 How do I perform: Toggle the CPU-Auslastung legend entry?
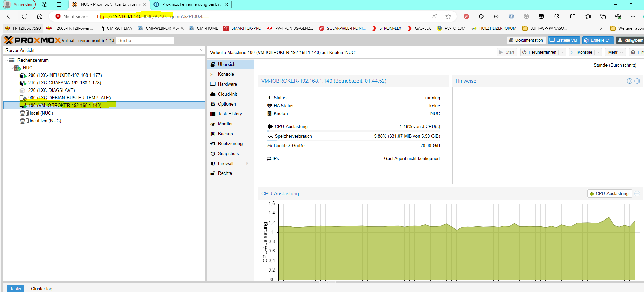(x=610, y=194)
